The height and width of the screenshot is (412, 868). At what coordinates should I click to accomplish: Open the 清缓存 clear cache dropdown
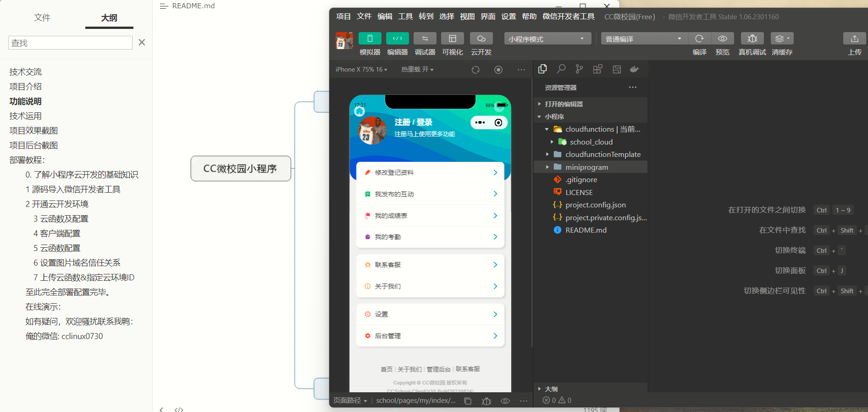(x=782, y=39)
